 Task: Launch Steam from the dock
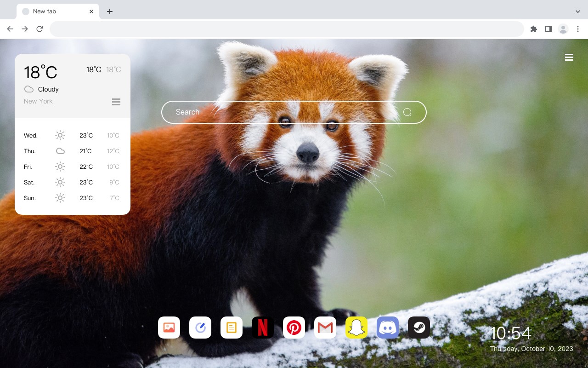[419, 328]
